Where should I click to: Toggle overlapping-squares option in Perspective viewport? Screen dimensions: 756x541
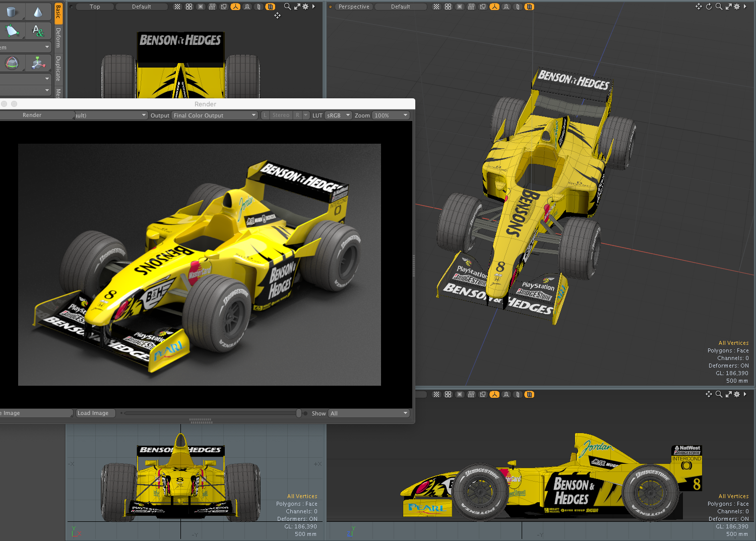click(x=483, y=7)
